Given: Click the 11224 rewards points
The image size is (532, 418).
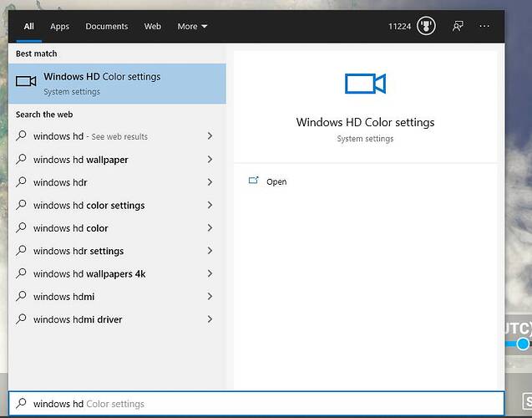Looking at the screenshot, I should (x=399, y=26).
